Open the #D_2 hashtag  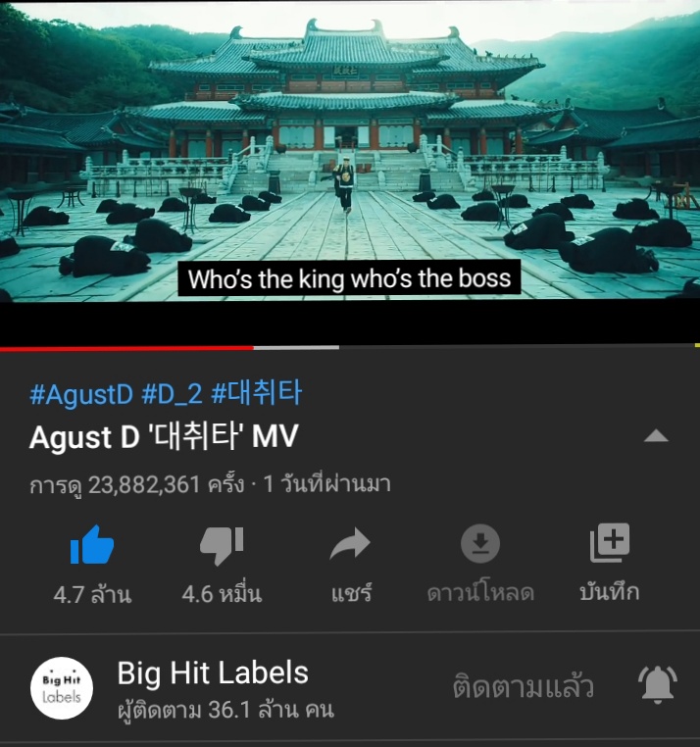(x=172, y=394)
